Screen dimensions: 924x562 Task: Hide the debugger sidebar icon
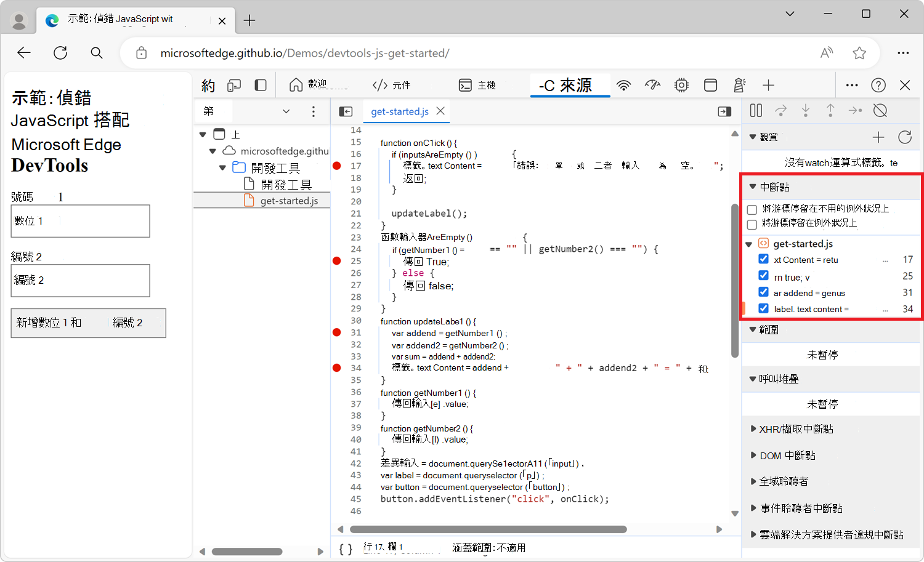point(724,111)
